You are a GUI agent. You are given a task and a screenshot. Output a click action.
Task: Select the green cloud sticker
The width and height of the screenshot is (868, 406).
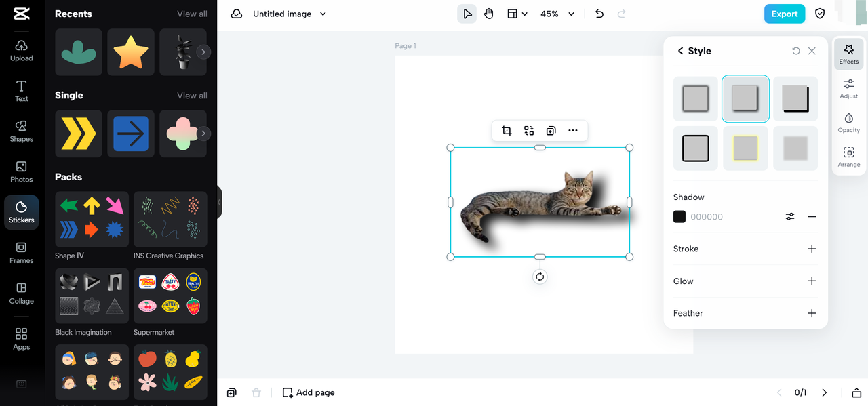coord(79,52)
